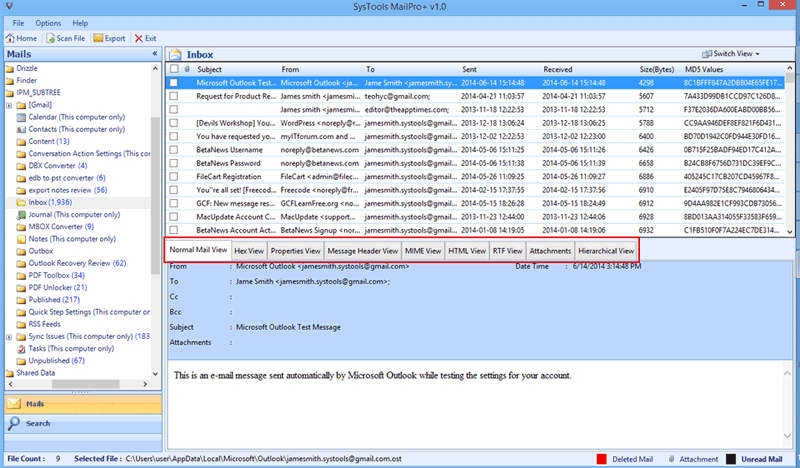The width and height of the screenshot is (800, 468).
Task: Switch to the Hierarchical View tab
Action: [x=606, y=251]
